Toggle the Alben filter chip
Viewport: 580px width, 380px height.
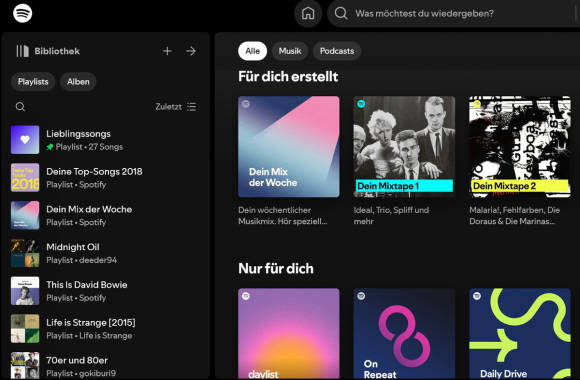(x=78, y=82)
